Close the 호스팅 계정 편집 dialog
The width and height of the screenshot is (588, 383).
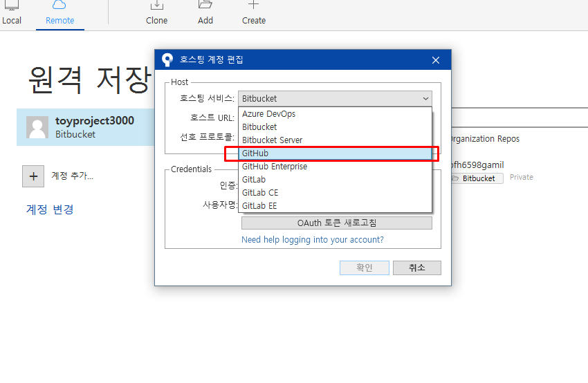435,60
